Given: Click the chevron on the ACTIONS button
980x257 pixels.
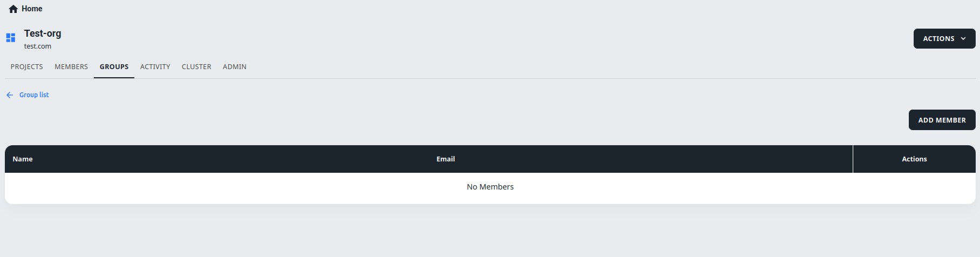Looking at the screenshot, I should [963, 39].
